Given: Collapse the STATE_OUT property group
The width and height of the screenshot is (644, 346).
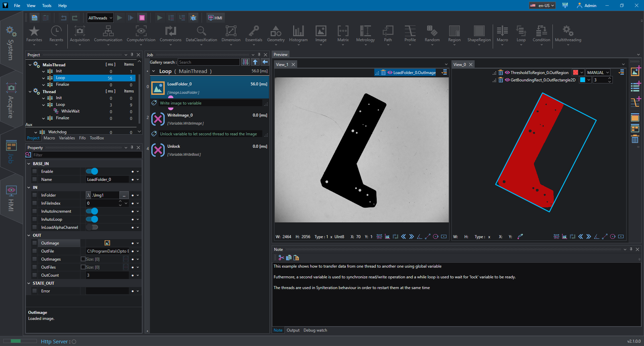Looking at the screenshot, I should [x=29, y=283].
